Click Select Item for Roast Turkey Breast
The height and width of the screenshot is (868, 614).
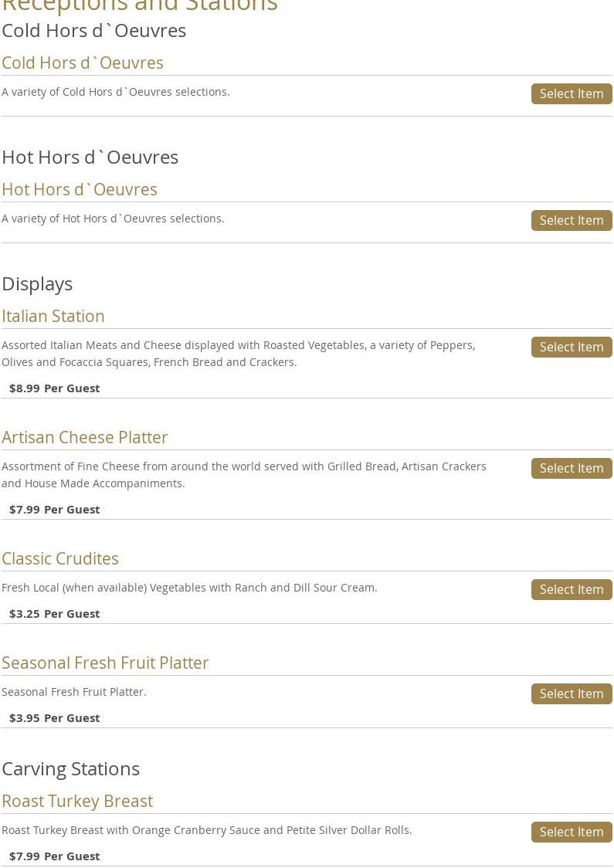[x=571, y=832]
